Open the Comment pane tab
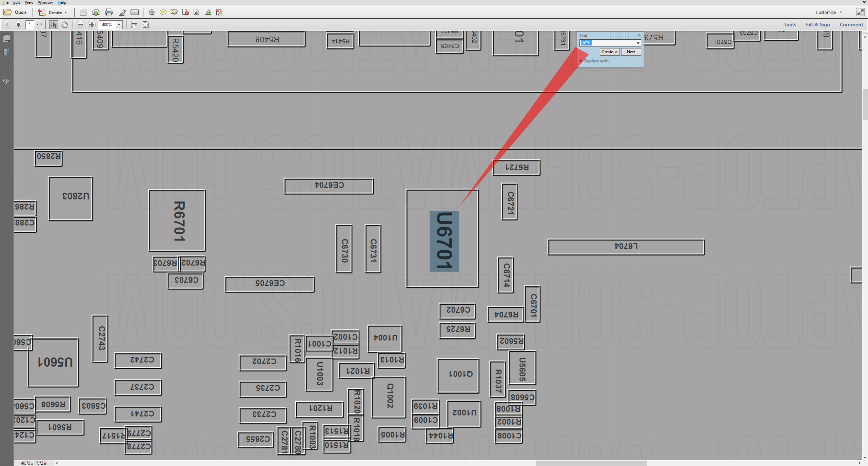The width and height of the screenshot is (868, 466). pos(851,25)
